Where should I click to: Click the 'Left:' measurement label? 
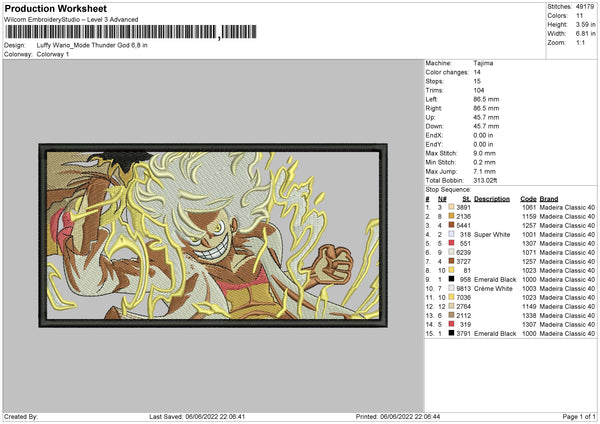(x=431, y=99)
